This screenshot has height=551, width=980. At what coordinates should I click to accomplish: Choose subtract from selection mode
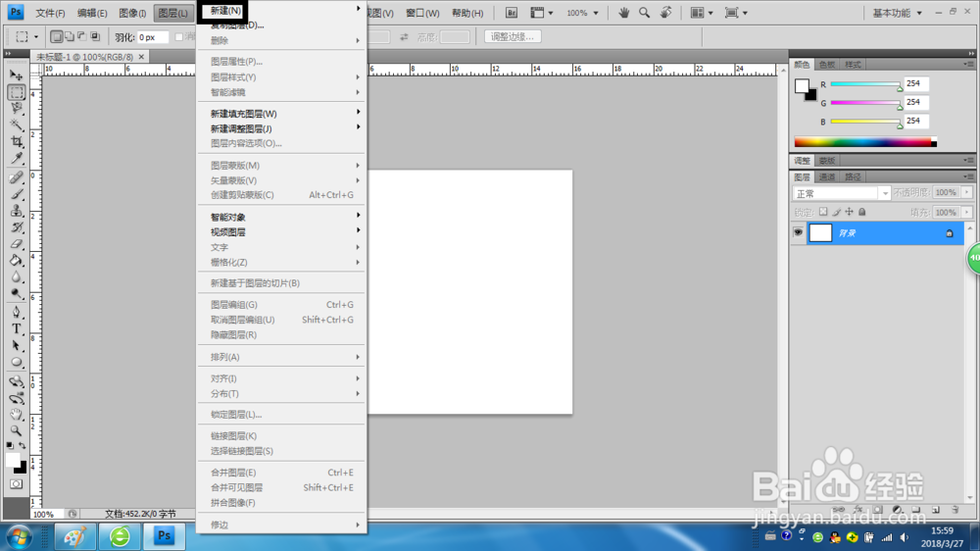point(82,37)
